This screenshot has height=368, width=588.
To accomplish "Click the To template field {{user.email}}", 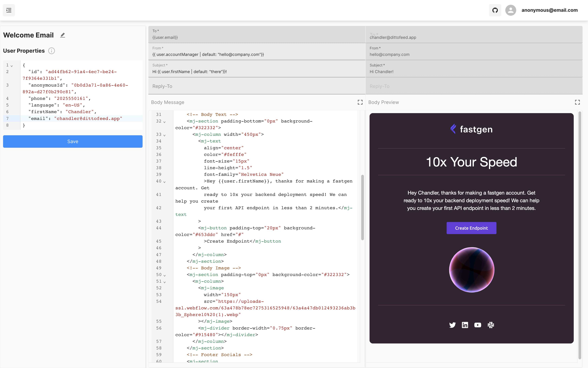I will pos(257,35).
